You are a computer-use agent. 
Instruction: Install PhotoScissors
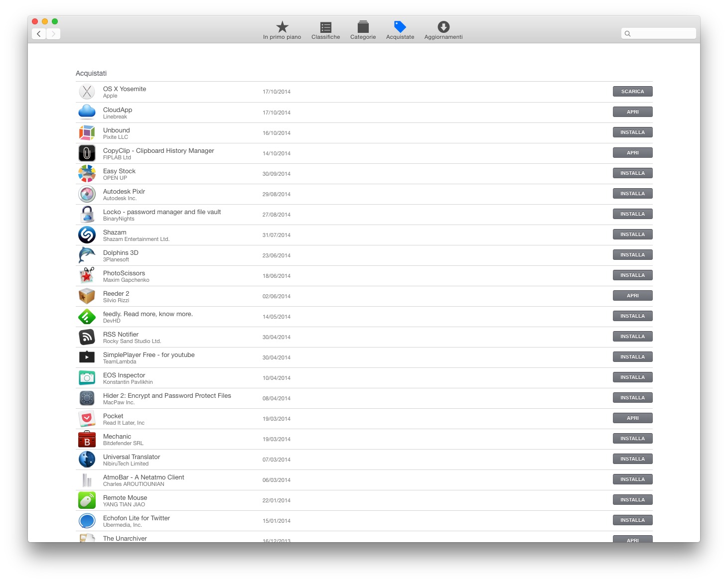(x=633, y=275)
